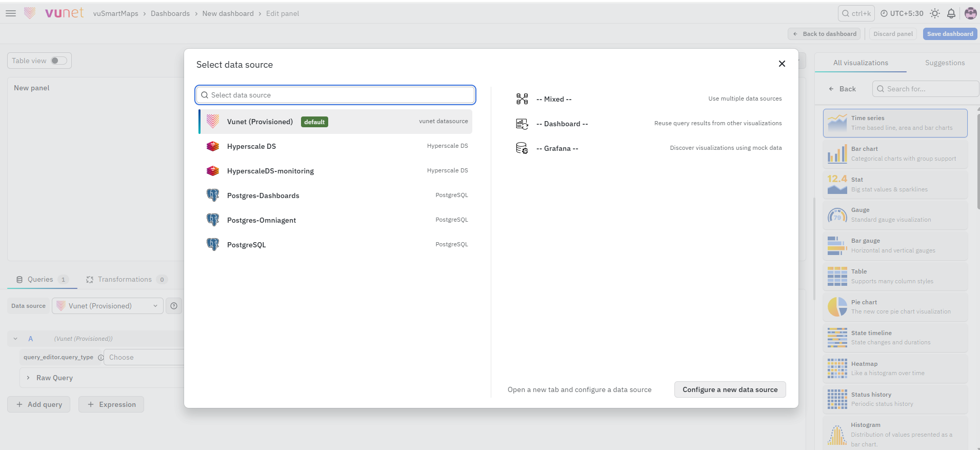Choose the Bar gauge visualization
Viewport: 980px width, 450px height.
pos(895,245)
